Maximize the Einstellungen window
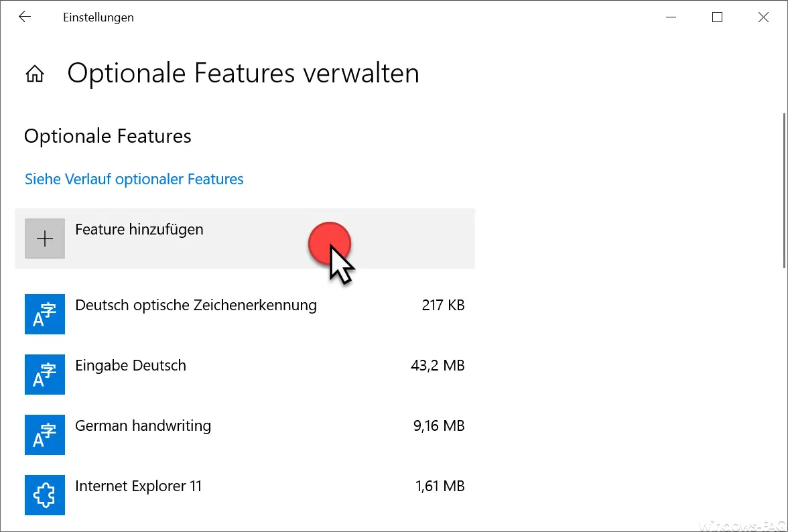 tap(717, 17)
